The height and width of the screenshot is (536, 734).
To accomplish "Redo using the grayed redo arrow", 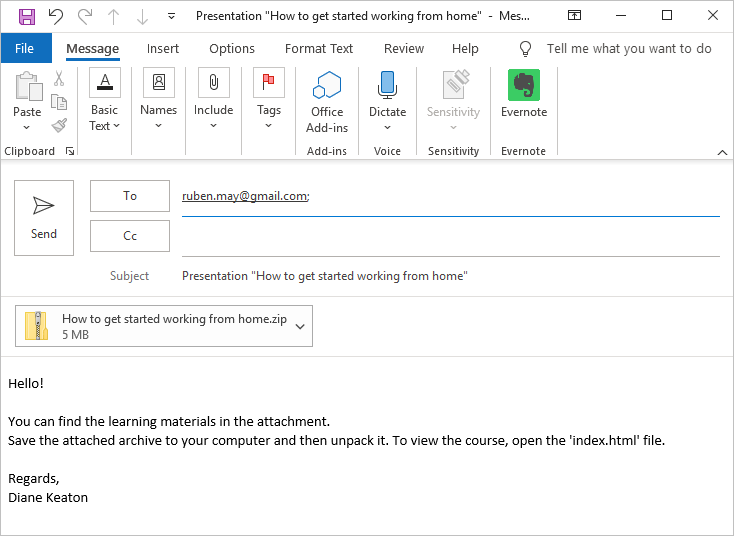I will [85, 16].
